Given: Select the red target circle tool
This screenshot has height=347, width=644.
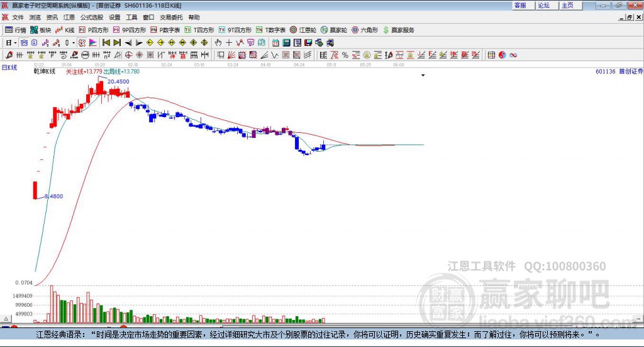Looking at the screenshot, I should [128, 55].
